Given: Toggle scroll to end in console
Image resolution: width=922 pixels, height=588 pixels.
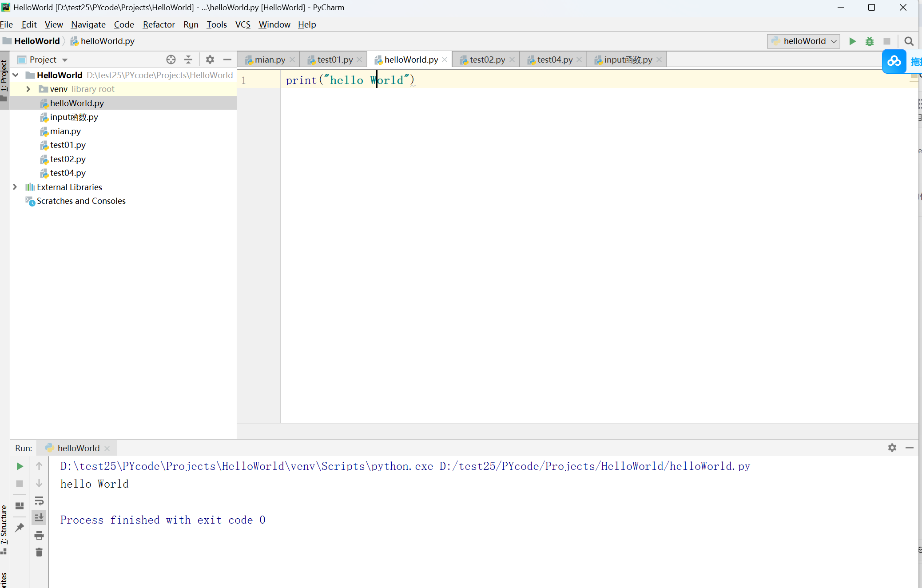Looking at the screenshot, I should click(x=39, y=517).
